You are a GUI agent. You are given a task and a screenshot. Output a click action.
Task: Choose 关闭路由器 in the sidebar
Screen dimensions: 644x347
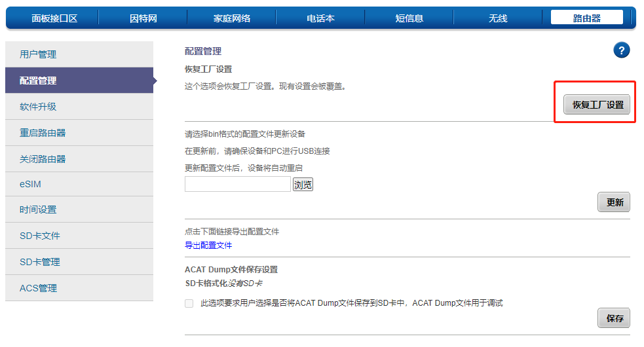(79, 159)
